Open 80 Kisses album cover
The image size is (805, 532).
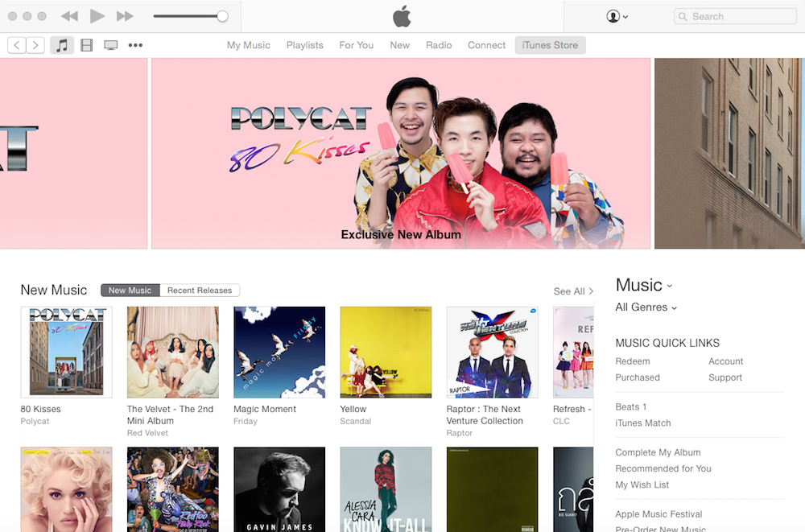pos(66,353)
